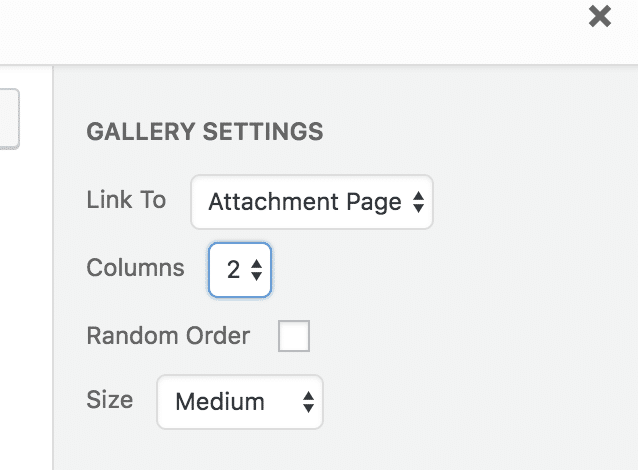Click the partially visible button at left edge

pyautogui.click(x=8, y=118)
